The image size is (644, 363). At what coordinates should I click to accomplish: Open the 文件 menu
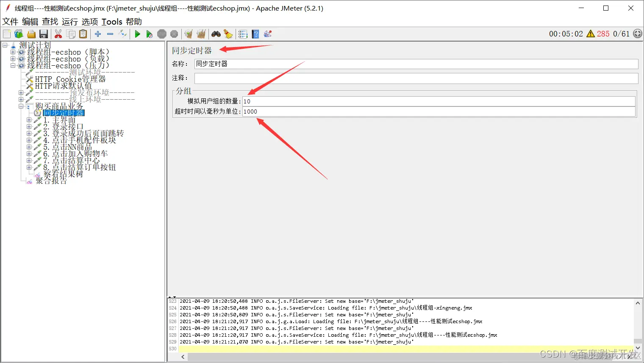pyautogui.click(x=10, y=22)
